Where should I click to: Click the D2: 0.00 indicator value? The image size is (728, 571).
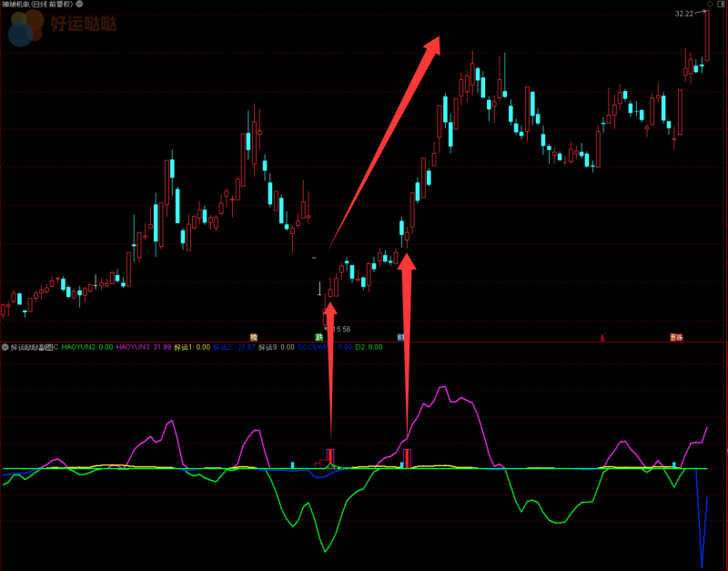coord(369,347)
